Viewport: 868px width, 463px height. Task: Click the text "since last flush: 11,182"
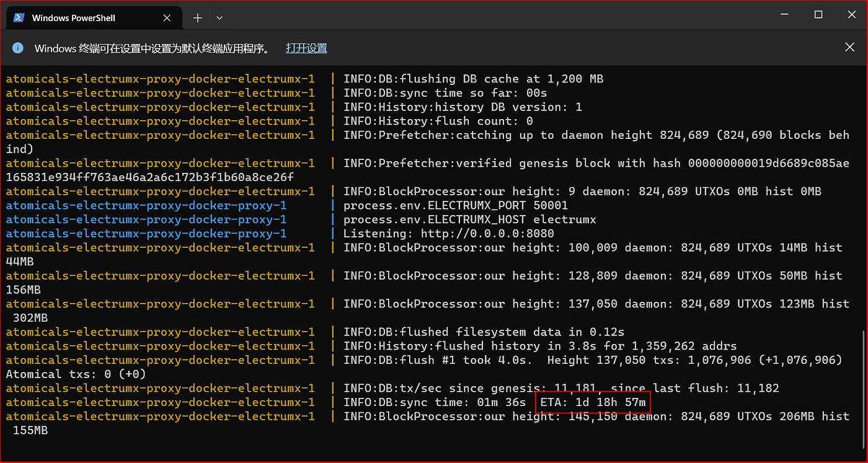[695, 389]
